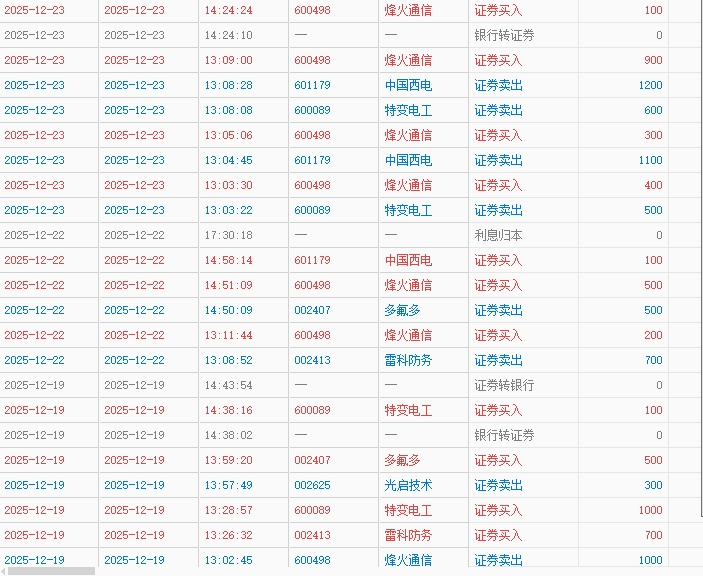Select the 13:03:30 time cell
Screen dimensions: 703x576
click(229, 185)
